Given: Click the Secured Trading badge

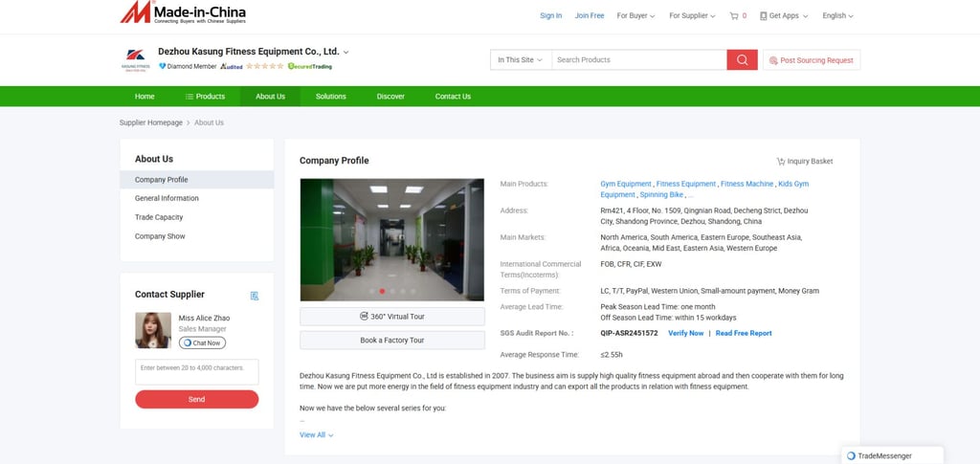Looking at the screenshot, I should pos(310,66).
